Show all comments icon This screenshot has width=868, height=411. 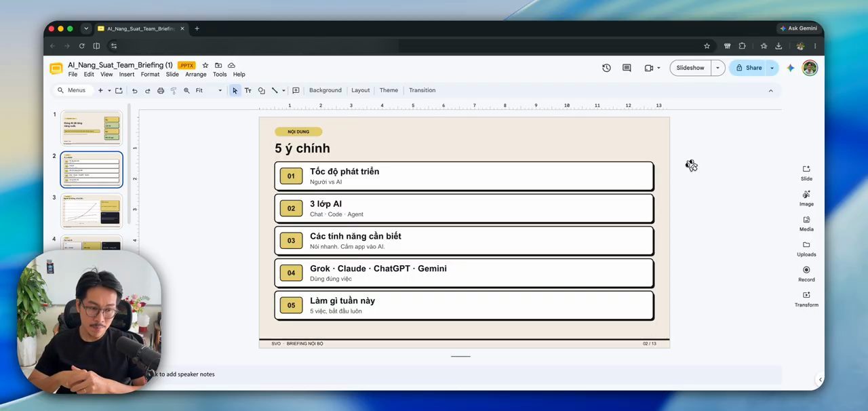tap(627, 68)
